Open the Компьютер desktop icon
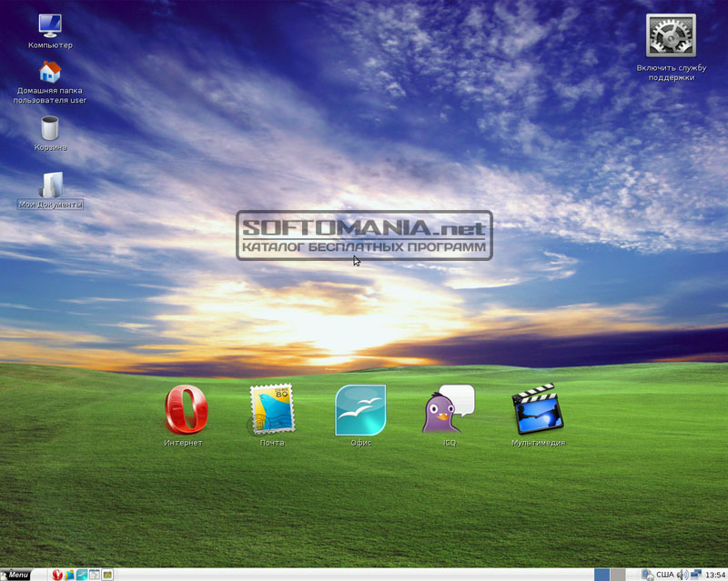The image size is (728, 581). tap(50, 25)
